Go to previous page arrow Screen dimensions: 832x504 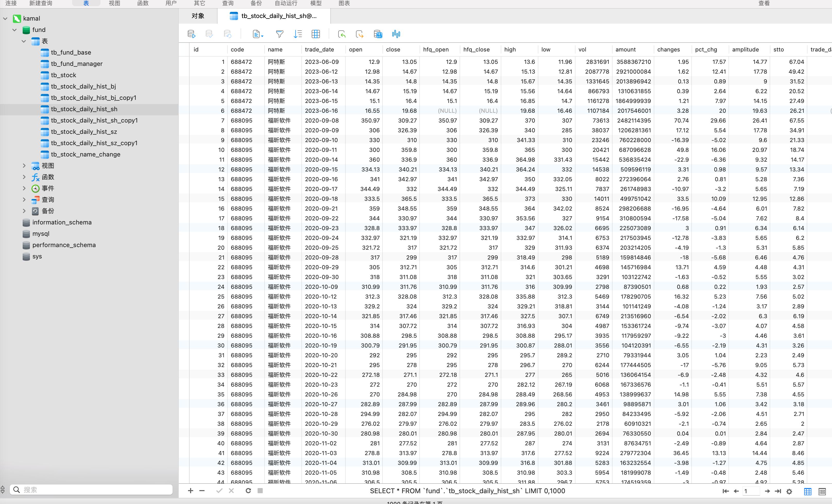tap(736, 491)
